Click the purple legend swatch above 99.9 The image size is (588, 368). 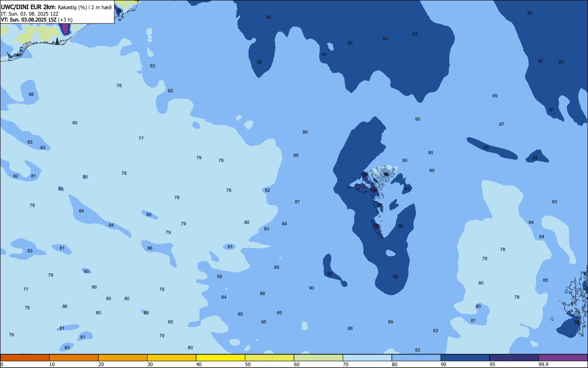pyautogui.click(x=563, y=357)
